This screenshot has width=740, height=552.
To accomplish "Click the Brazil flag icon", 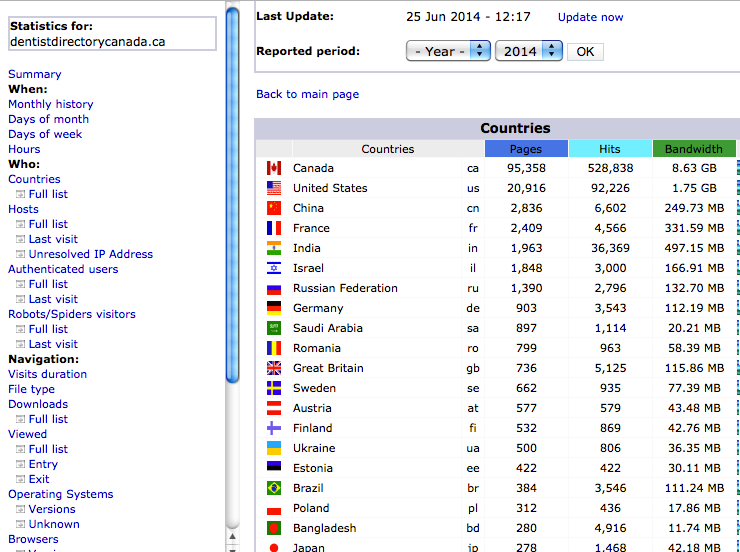I will 274,488.
